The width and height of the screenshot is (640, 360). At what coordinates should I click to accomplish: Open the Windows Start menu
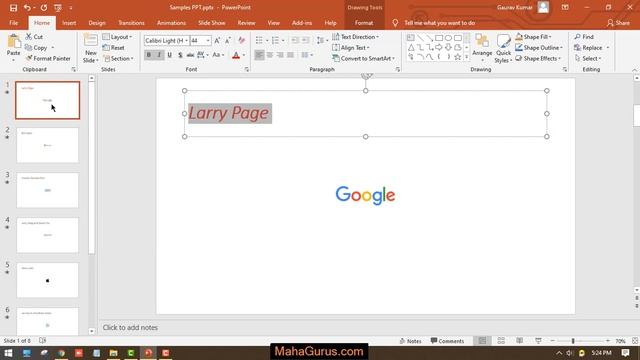point(8,353)
